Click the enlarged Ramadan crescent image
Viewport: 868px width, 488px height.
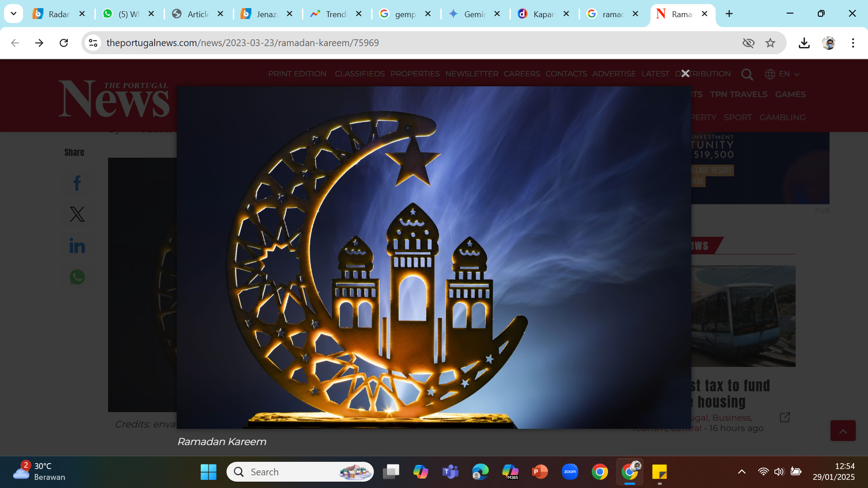pos(434,258)
